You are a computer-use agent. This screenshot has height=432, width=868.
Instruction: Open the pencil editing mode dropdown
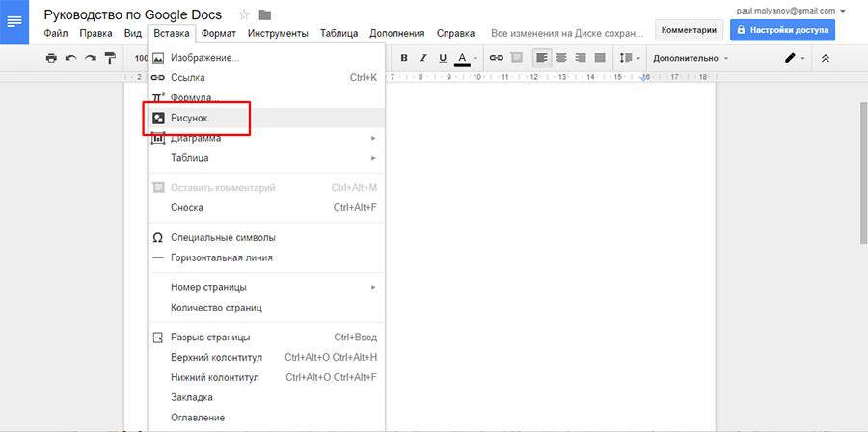click(x=795, y=58)
